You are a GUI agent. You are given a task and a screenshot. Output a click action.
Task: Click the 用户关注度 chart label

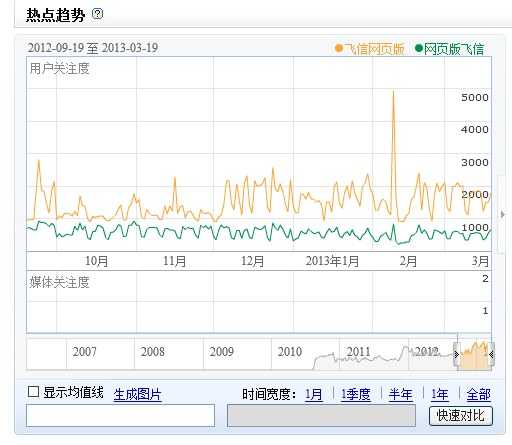click(x=59, y=69)
